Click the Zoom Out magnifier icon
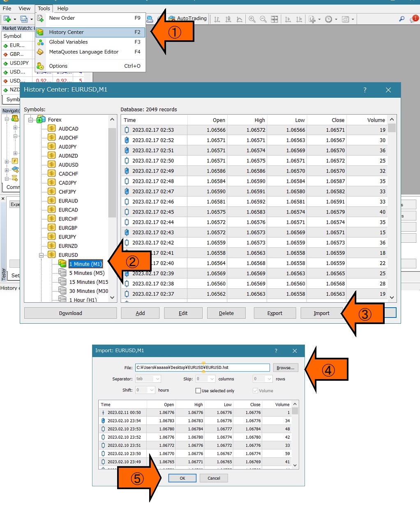420x506 pixels. coord(263,19)
